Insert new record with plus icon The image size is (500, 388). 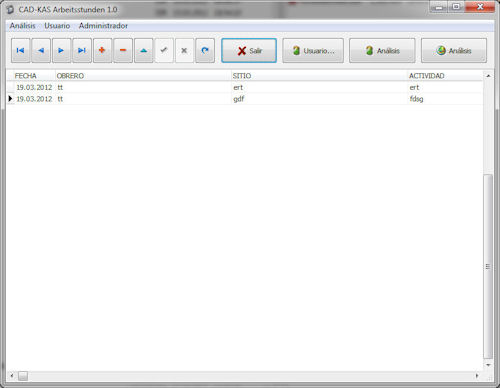pyautogui.click(x=102, y=50)
